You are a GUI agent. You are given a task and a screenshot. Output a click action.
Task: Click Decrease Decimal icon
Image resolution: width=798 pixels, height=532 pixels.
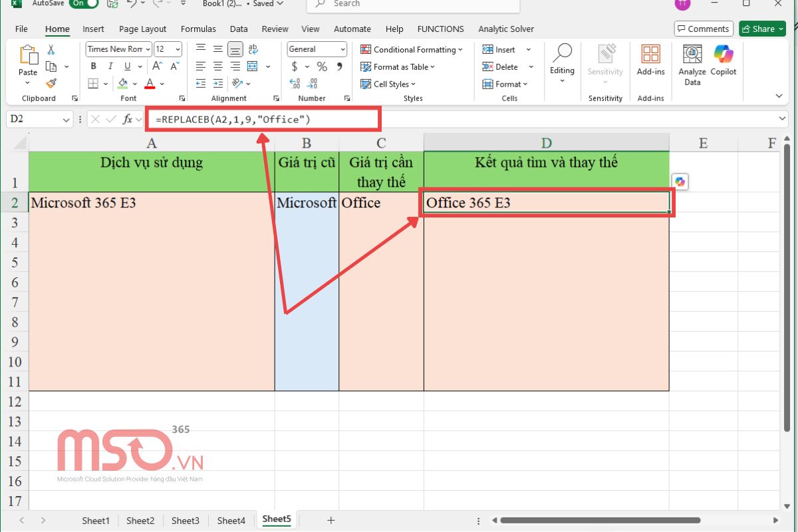point(313,84)
